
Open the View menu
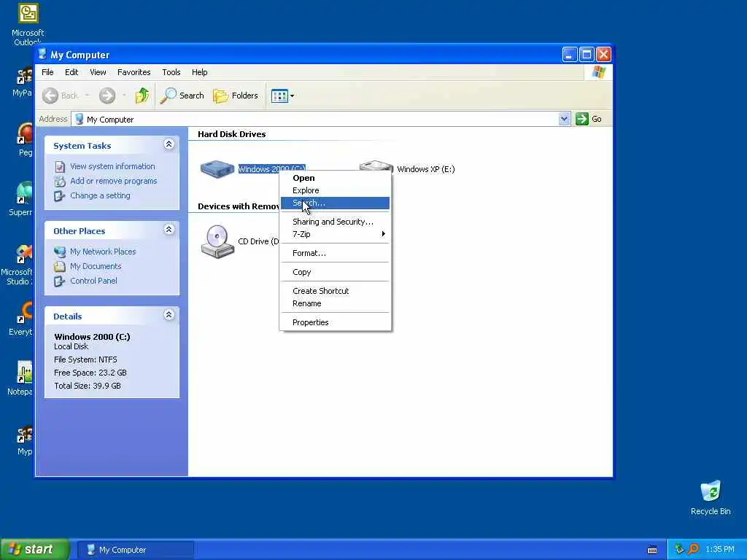98,72
